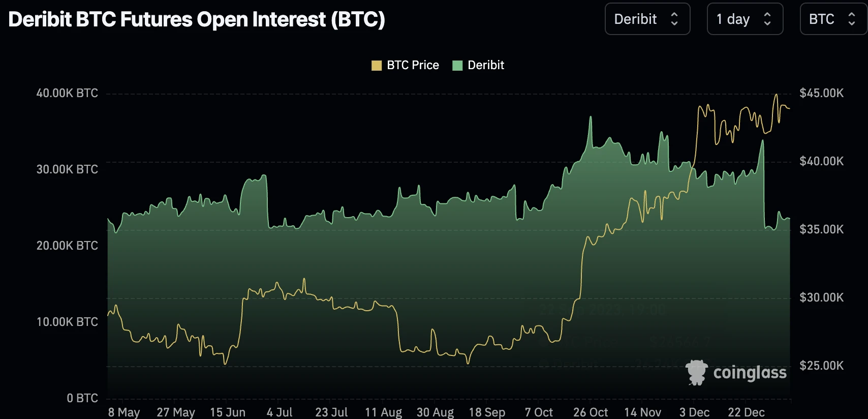Expand the 1 day interval dropdown
868x419 pixels.
click(745, 19)
